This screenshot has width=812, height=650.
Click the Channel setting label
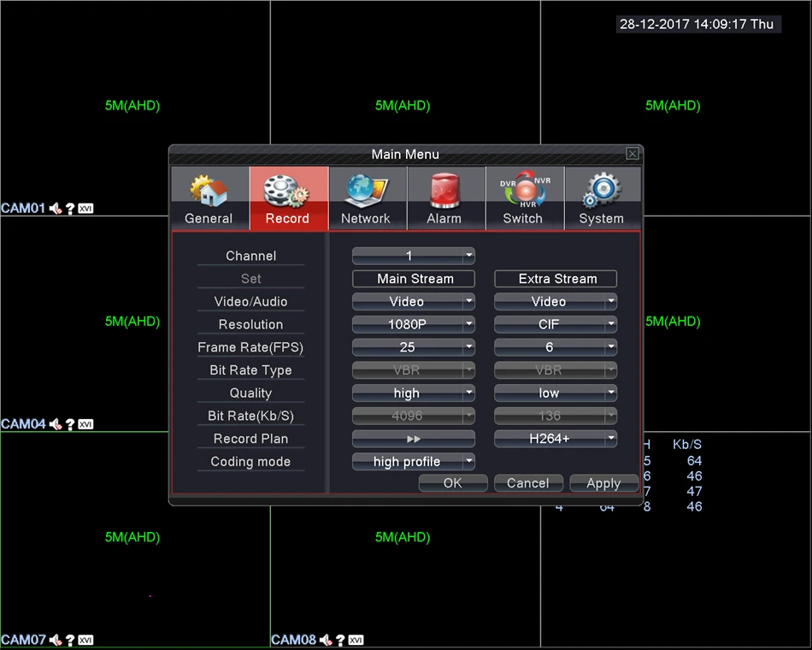(250, 256)
